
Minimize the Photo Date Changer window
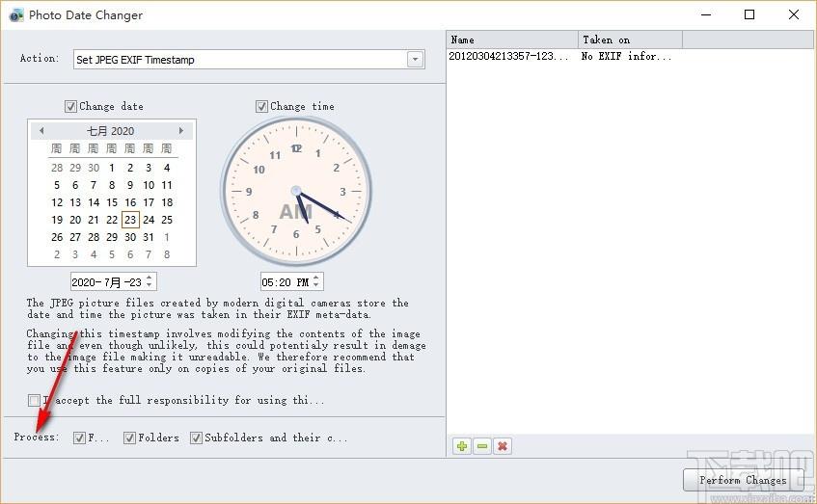[x=706, y=14]
